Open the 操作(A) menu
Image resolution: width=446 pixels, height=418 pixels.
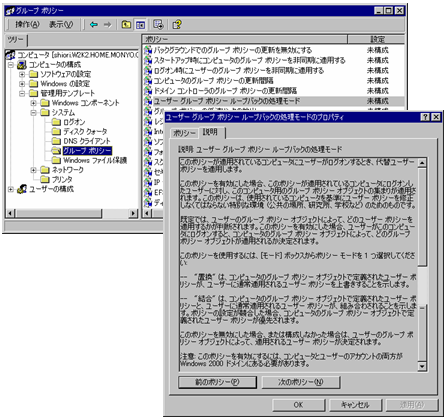point(27,24)
